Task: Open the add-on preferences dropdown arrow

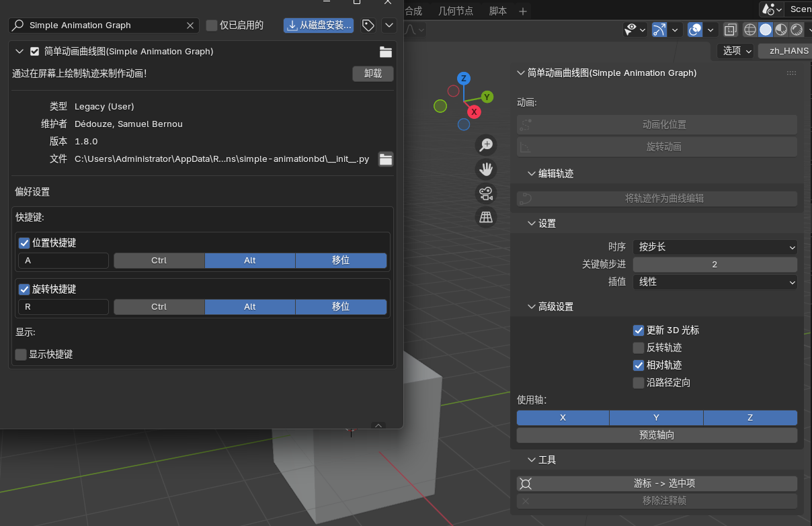Action: (389, 26)
